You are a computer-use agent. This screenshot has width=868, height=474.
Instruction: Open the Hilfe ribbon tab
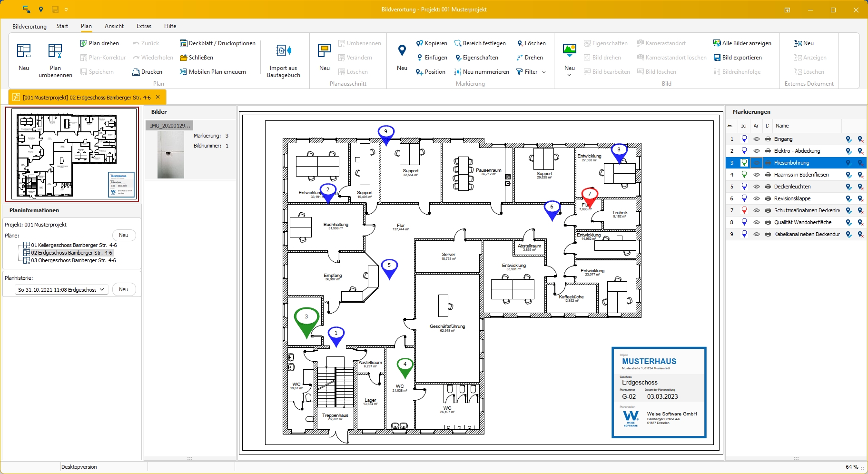coord(170,26)
